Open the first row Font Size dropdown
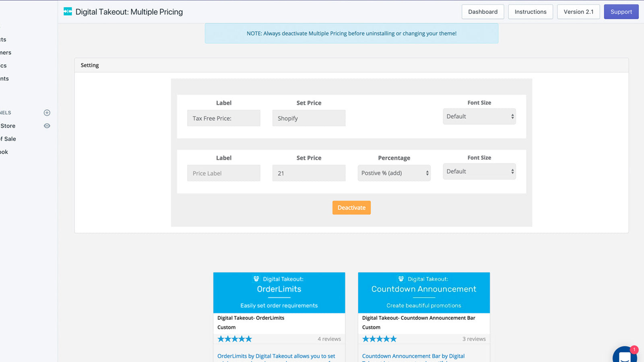 (x=479, y=117)
